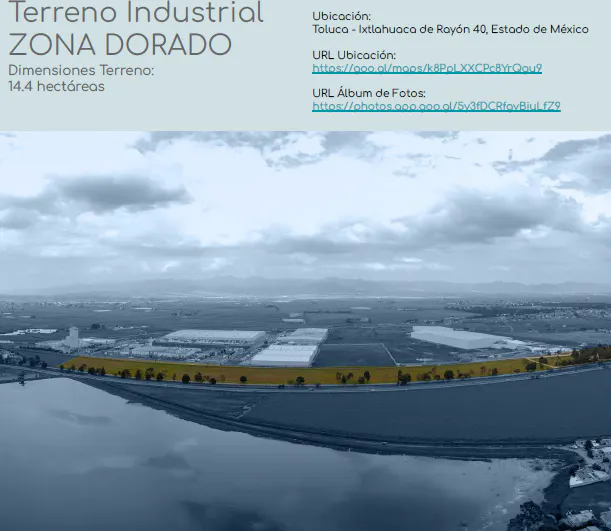
Task: Click the tall silo tower building
Action: pyautogui.click(x=73, y=337)
